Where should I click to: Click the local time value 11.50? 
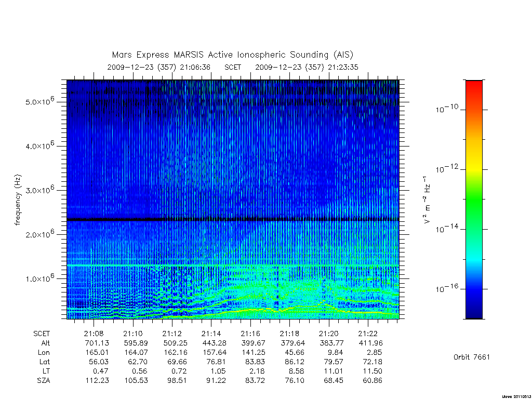click(x=373, y=371)
